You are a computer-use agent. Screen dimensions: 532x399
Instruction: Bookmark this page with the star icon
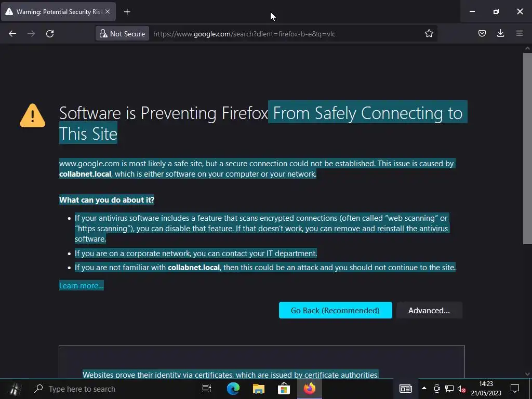pos(429,33)
